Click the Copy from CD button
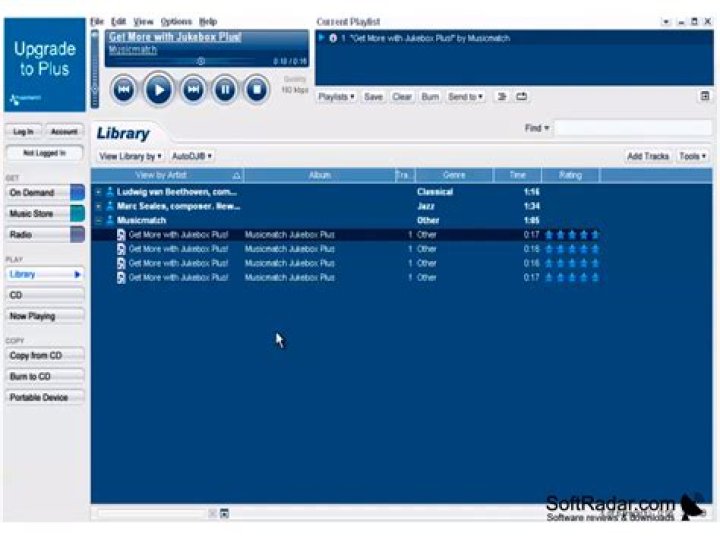Viewport: 720px width, 539px height. (45, 355)
